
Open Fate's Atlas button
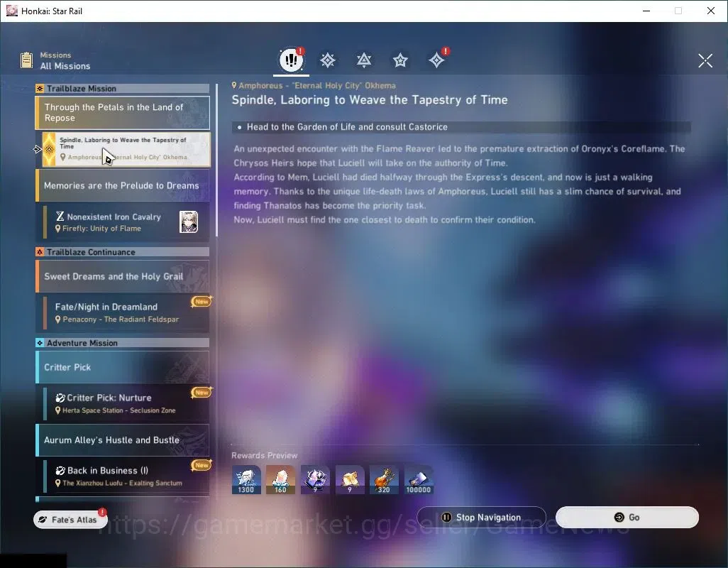tap(70, 519)
